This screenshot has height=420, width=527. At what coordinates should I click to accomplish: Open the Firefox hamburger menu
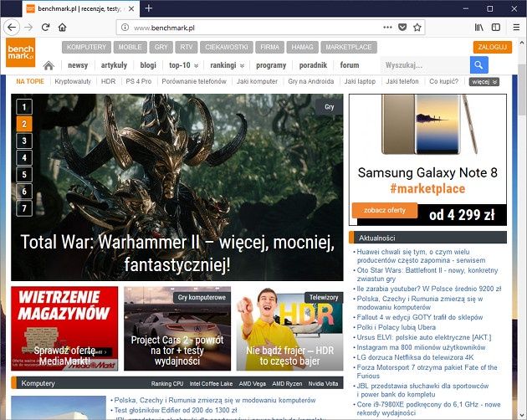pos(516,28)
